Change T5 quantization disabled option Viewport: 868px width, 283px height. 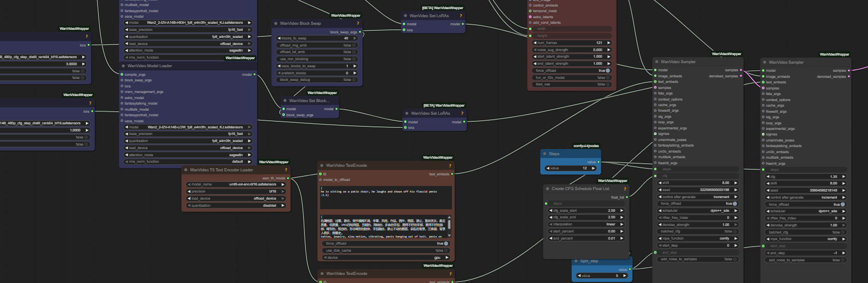[x=236, y=206]
